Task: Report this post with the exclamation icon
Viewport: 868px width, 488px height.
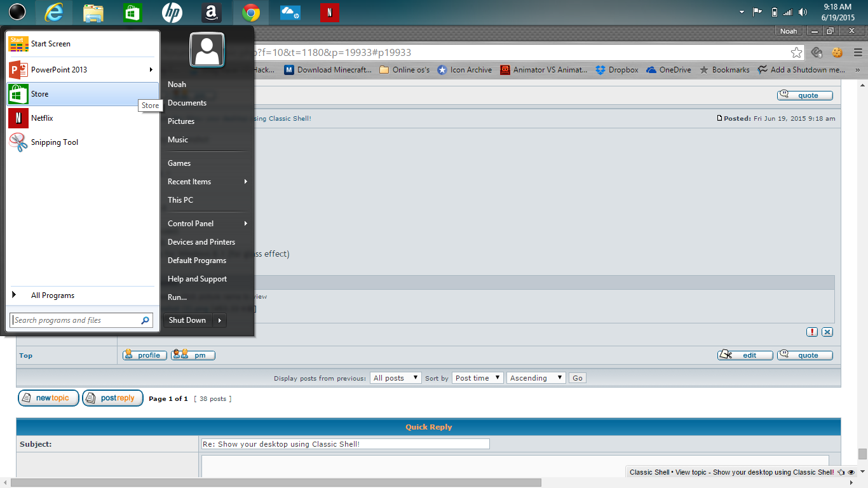Action: (x=812, y=332)
